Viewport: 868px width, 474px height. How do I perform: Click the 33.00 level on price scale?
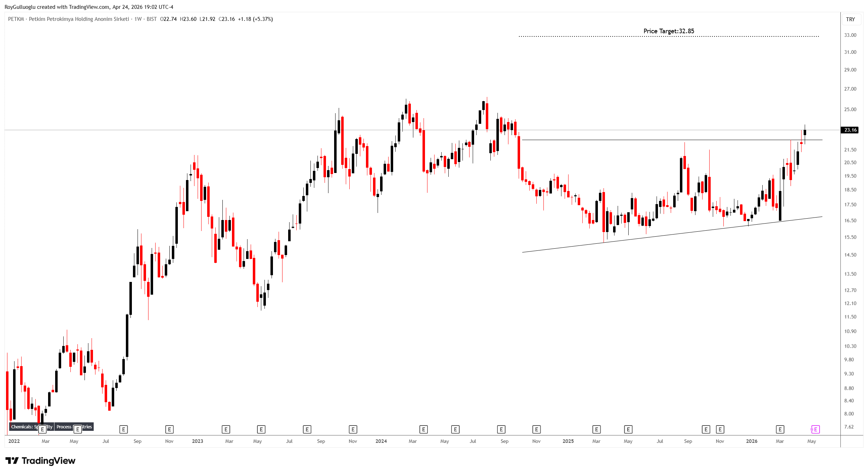(850, 35)
